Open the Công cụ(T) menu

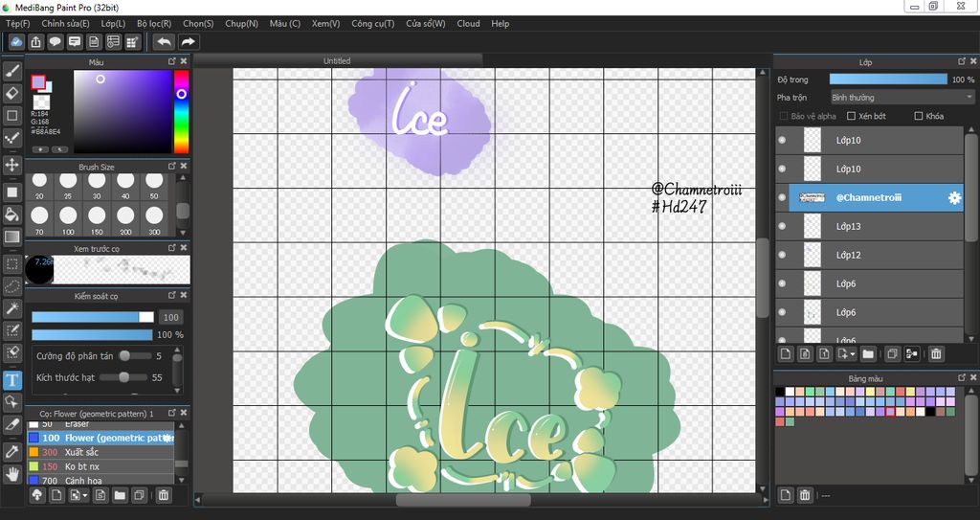click(x=372, y=23)
